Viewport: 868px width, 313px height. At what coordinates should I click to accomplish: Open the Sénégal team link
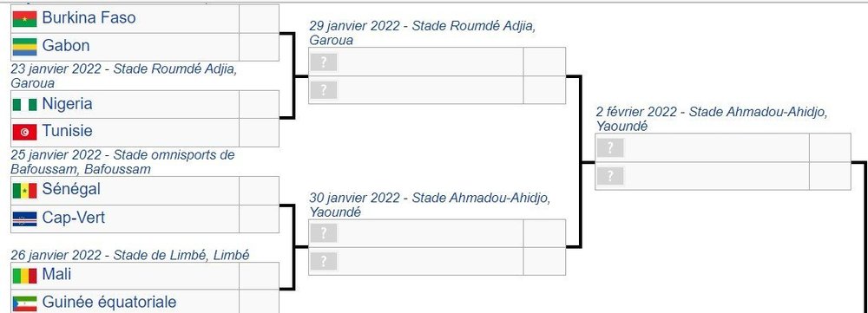tap(71, 189)
